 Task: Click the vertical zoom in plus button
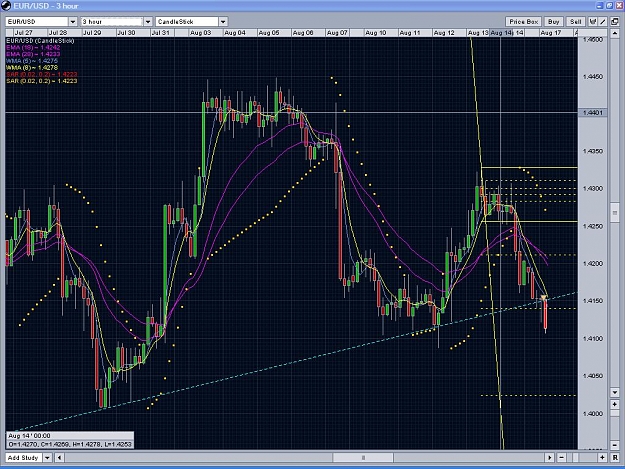pyautogui.click(x=615, y=404)
